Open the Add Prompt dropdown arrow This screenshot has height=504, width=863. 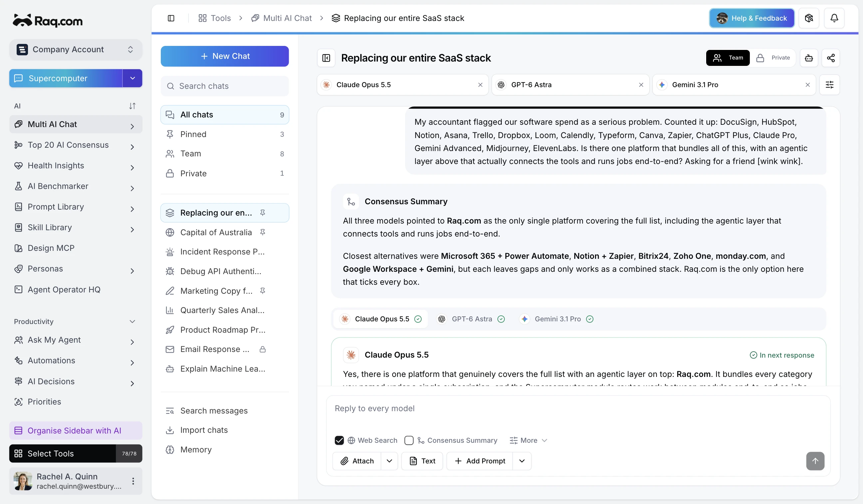click(x=522, y=461)
